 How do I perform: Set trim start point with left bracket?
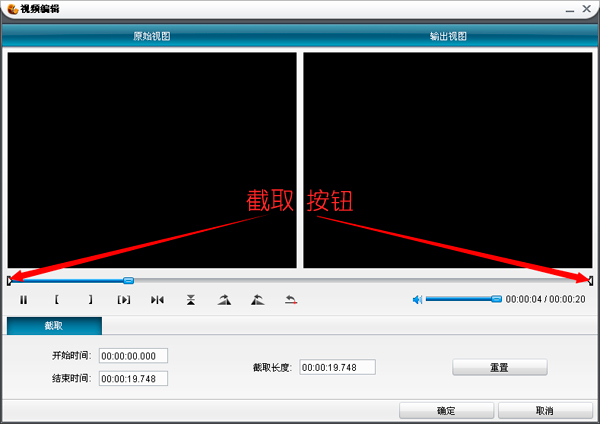(57, 299)
